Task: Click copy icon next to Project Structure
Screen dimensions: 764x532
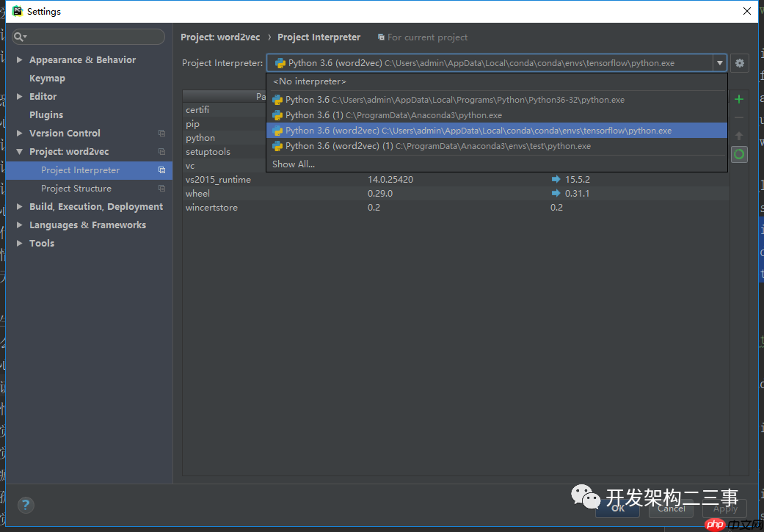Action: [161, 189]
